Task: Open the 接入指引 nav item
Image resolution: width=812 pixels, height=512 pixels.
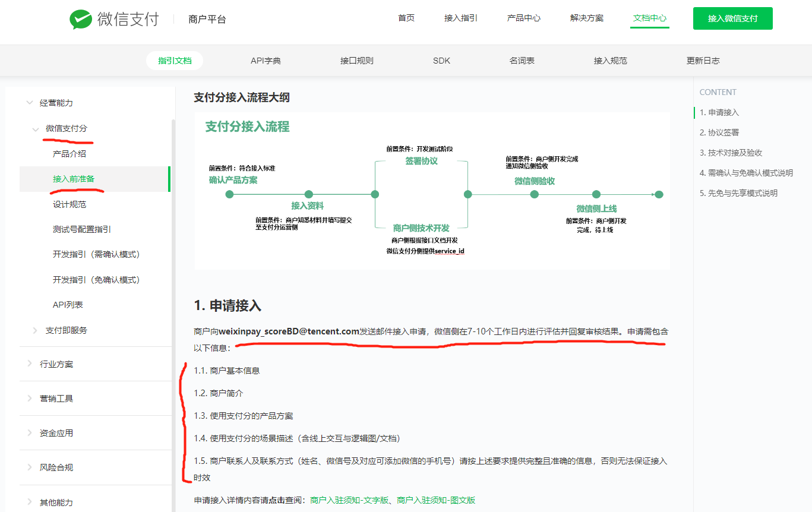Action: pos(461,18)
